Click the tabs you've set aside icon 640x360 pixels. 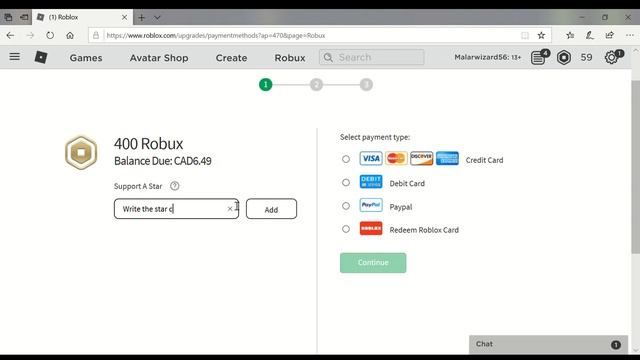(8, 17)
